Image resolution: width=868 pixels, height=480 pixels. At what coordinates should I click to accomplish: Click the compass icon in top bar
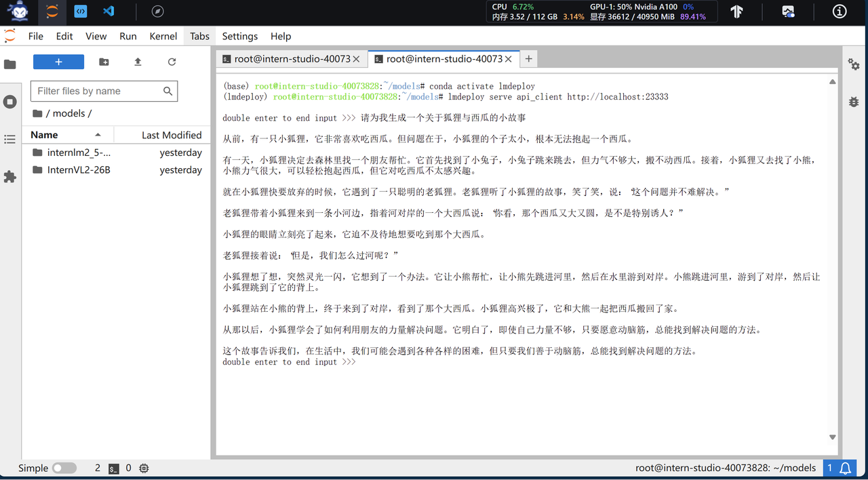(157, 12)
